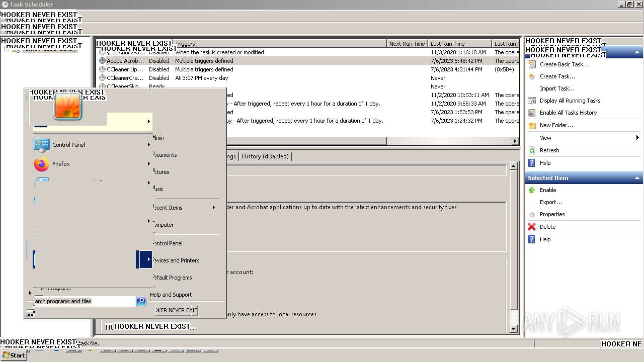
Task: Click the '11/3/2020 1:16:10 AM' last run cell
Action: coord(458,52)
